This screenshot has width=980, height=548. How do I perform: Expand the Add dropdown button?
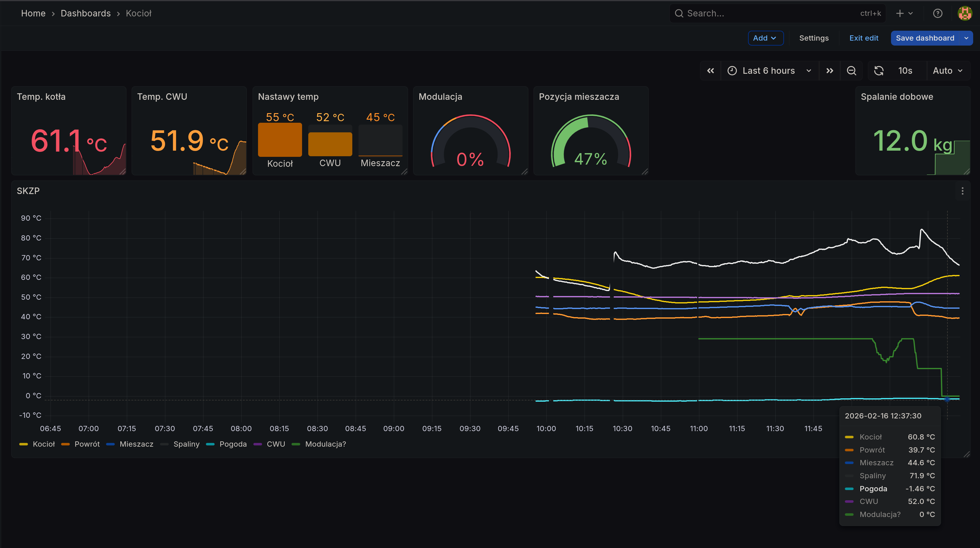[765, 38]
